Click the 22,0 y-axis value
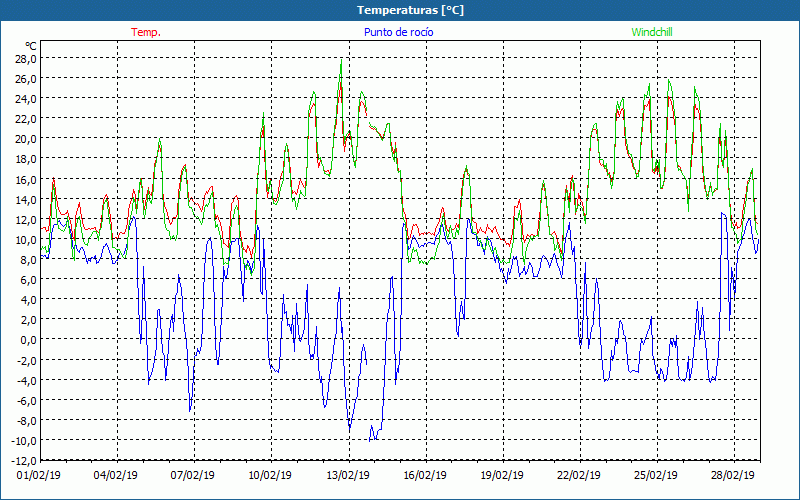 point(26,119)
